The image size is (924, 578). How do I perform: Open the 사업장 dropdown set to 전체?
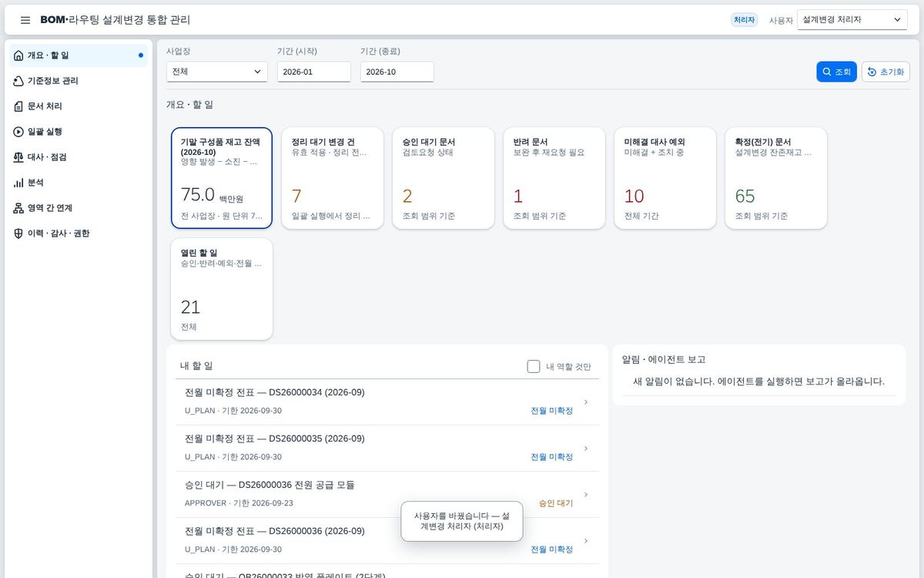click(217, 72)
